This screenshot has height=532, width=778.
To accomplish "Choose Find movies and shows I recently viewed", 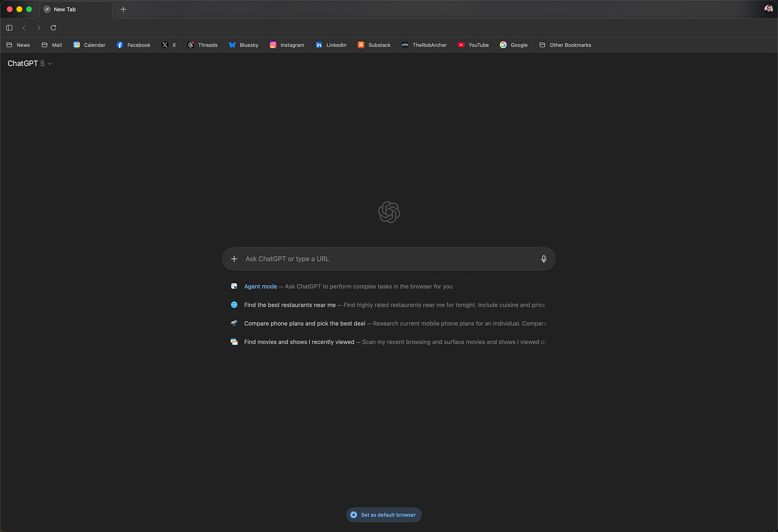I will point(388,342).
